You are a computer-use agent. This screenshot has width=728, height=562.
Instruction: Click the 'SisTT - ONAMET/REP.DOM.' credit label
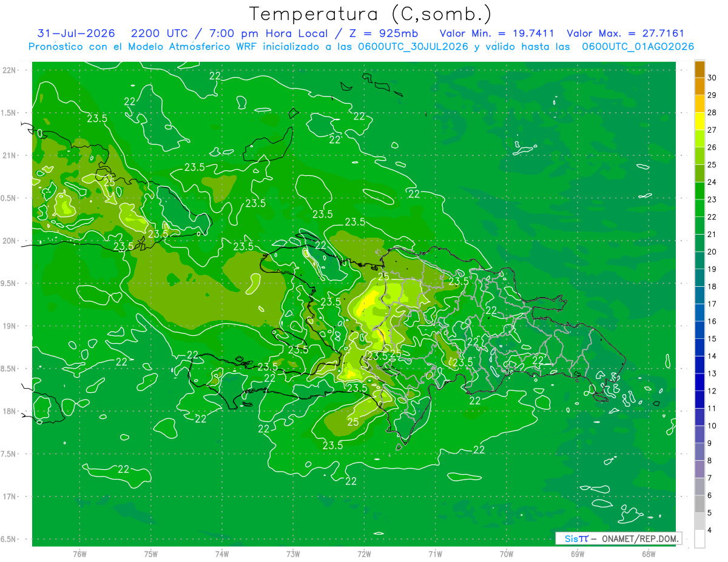[618, 538]
